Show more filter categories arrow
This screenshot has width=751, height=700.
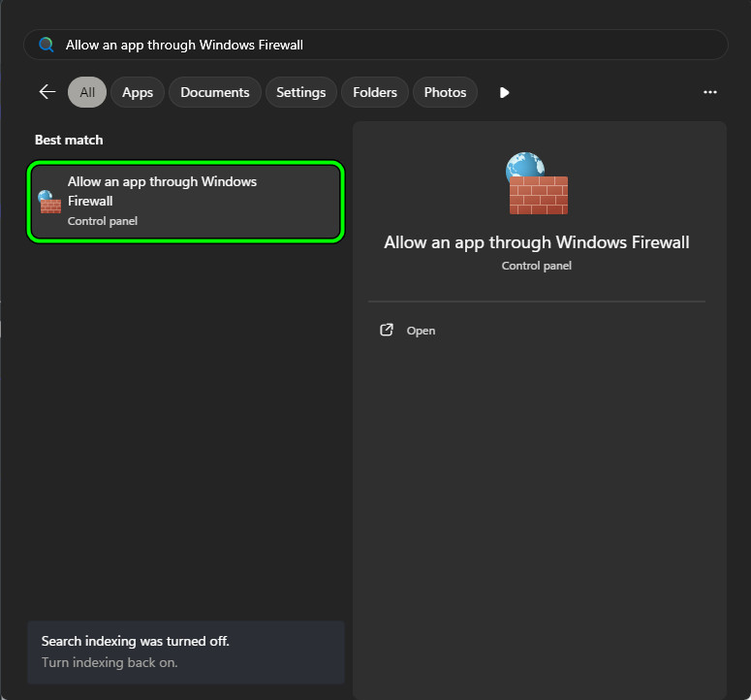(x=504, y=92)
